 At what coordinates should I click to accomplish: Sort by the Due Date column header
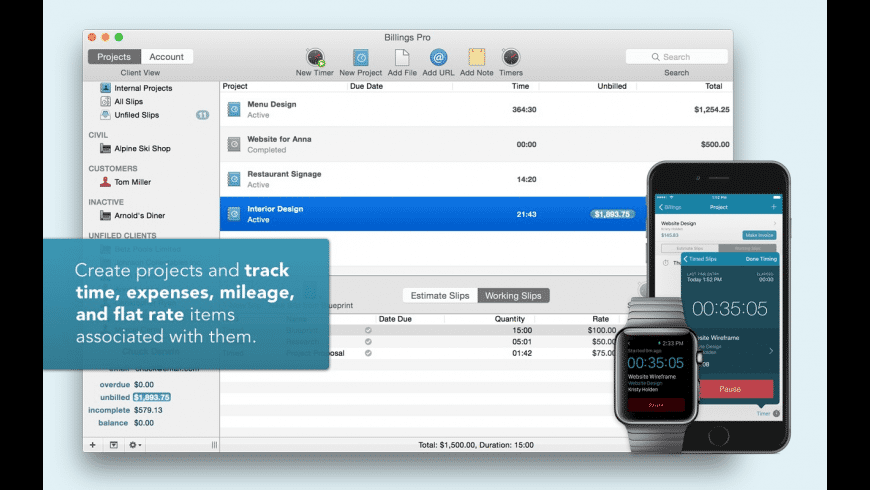[366, 86]
